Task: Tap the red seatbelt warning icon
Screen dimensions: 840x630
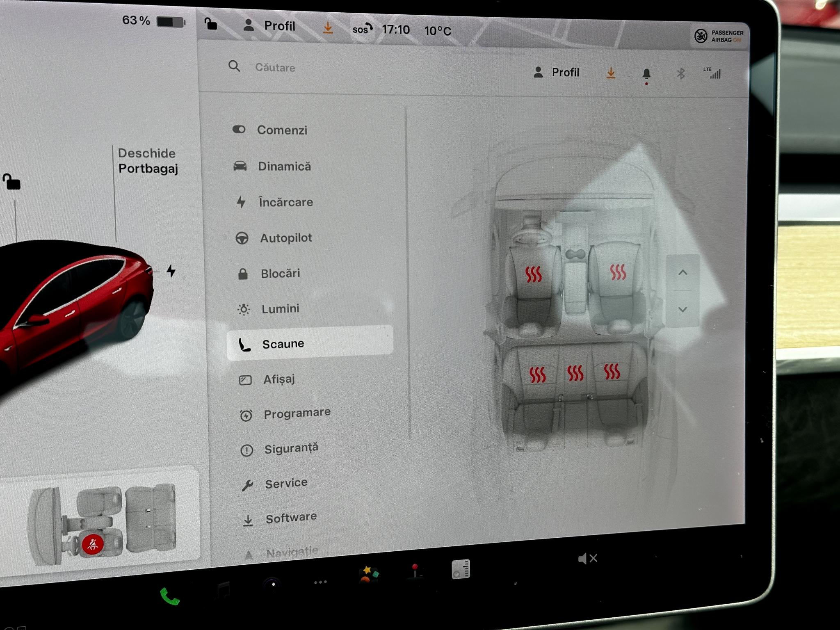Action: [93, 545]
